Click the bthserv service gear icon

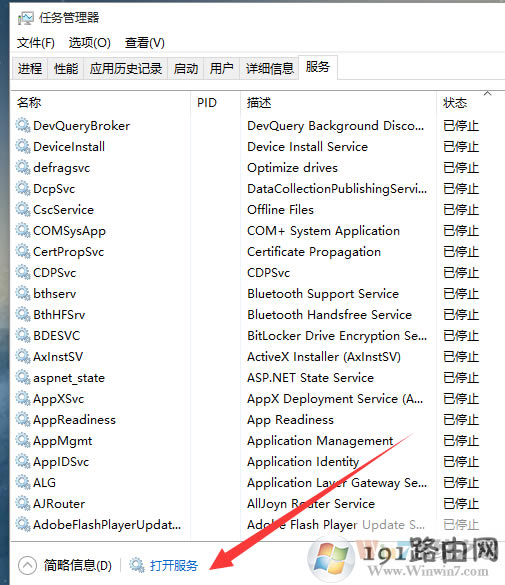(x=23, y=294)
